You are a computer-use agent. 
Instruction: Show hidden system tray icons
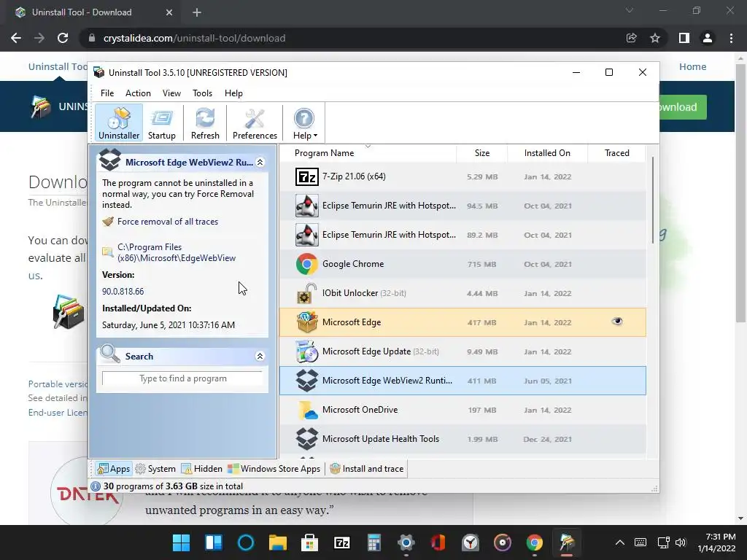tap(620, 542)
